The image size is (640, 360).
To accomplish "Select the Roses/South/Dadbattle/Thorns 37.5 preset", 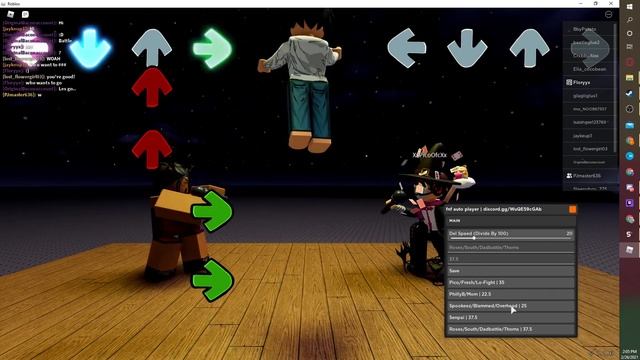I will [x=510, y=329].
